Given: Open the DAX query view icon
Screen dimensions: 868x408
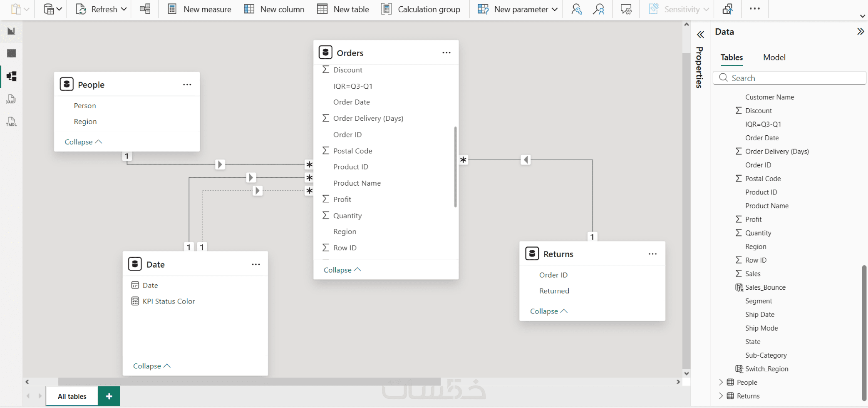Looking at the screenshot, I should click(11, 99).
